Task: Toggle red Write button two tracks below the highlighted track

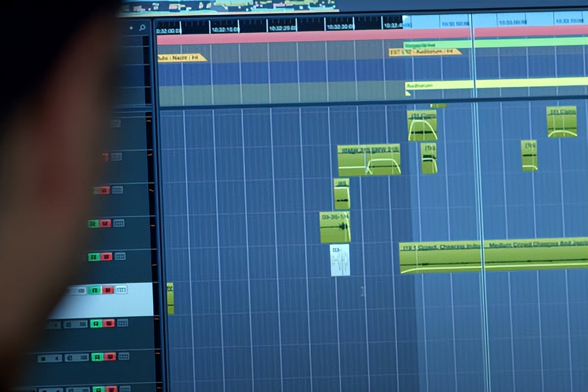Action: tap(110, 356)
